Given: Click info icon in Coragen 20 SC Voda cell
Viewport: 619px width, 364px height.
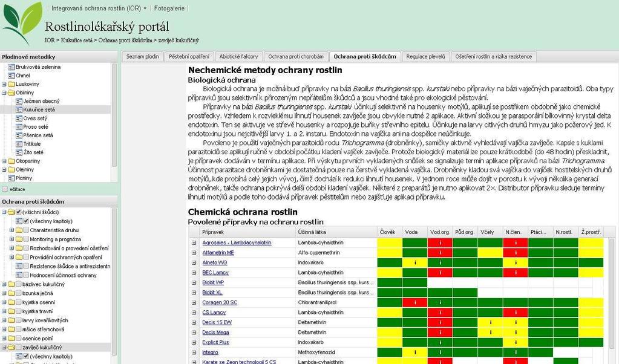Looking at the screenshot, I should (415, 302).
